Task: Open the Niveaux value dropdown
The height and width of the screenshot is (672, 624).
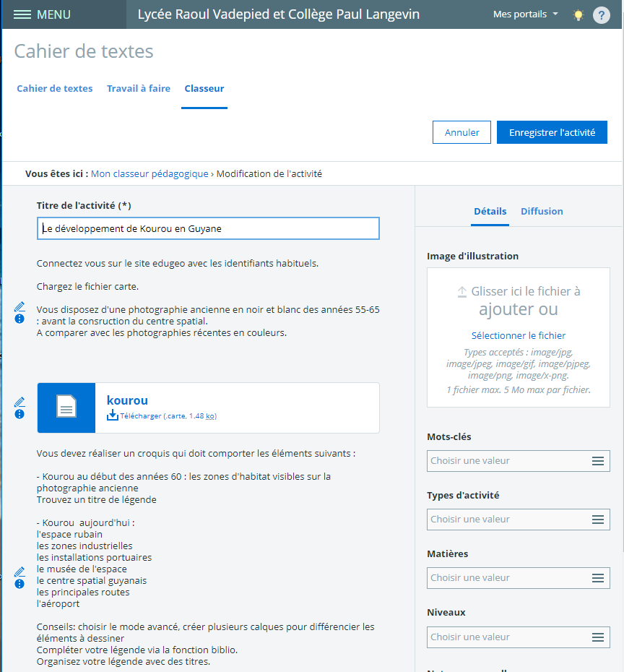Action: coord(518,637)
